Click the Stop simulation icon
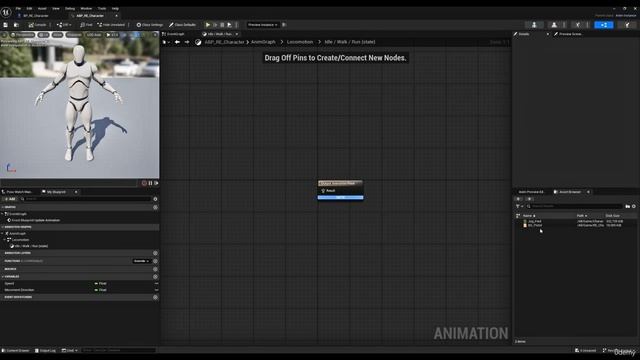The width and height of the screenshot is (640, 360). [x=222, y=25]
